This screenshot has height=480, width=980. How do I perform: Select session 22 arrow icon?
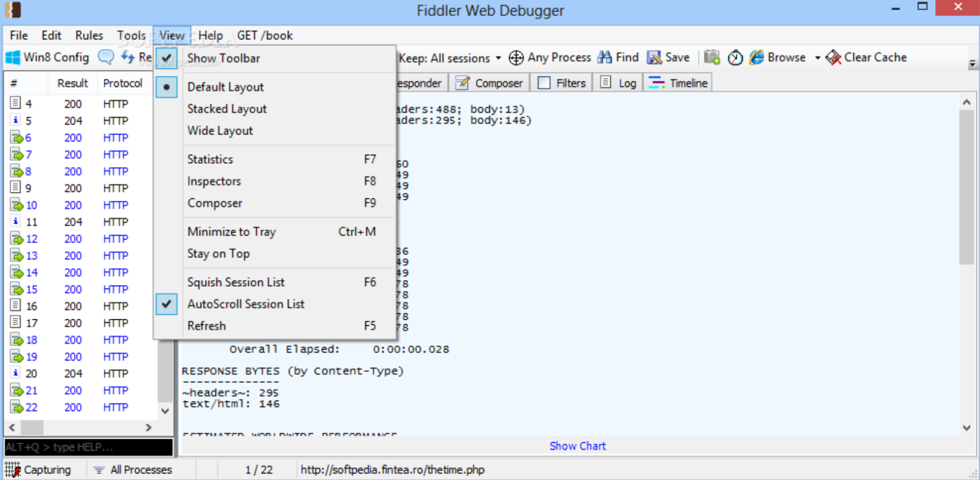point(17,407)
